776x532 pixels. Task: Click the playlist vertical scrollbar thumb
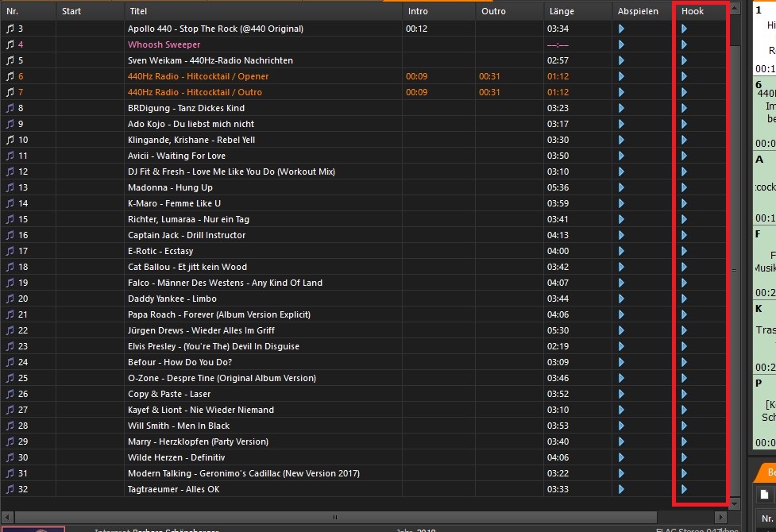735,271
